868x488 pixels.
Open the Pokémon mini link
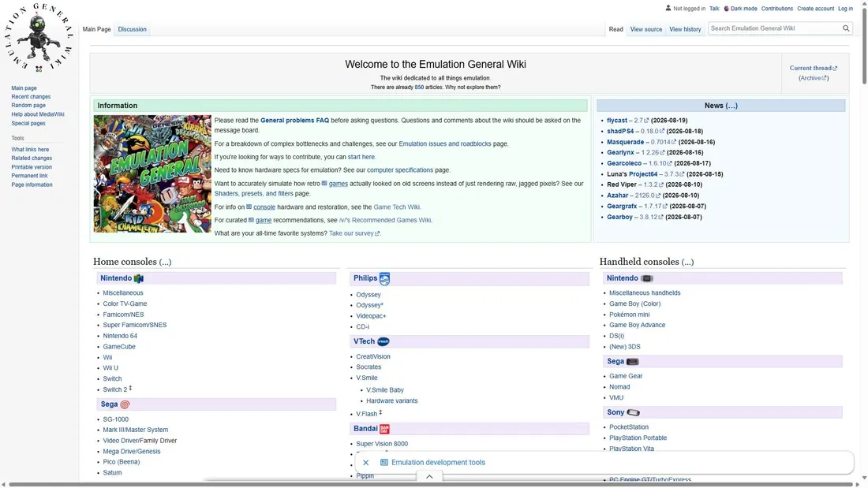[x=630, y=315]
